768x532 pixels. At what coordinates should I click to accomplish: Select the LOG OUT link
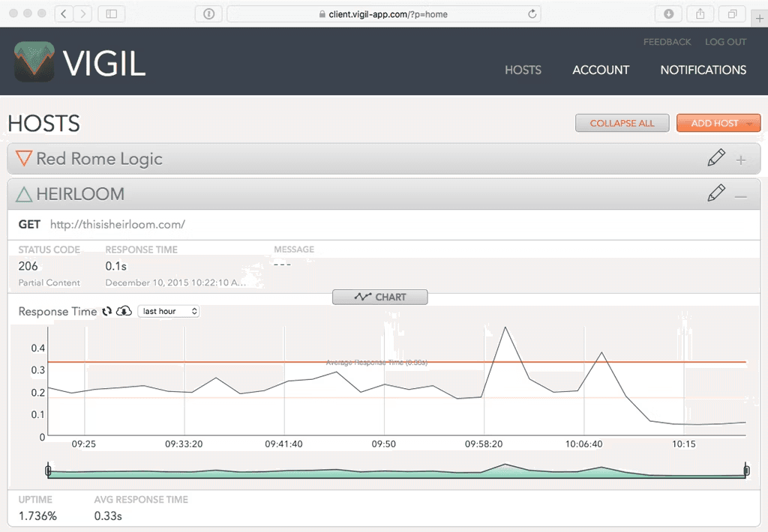click(725, 42)
